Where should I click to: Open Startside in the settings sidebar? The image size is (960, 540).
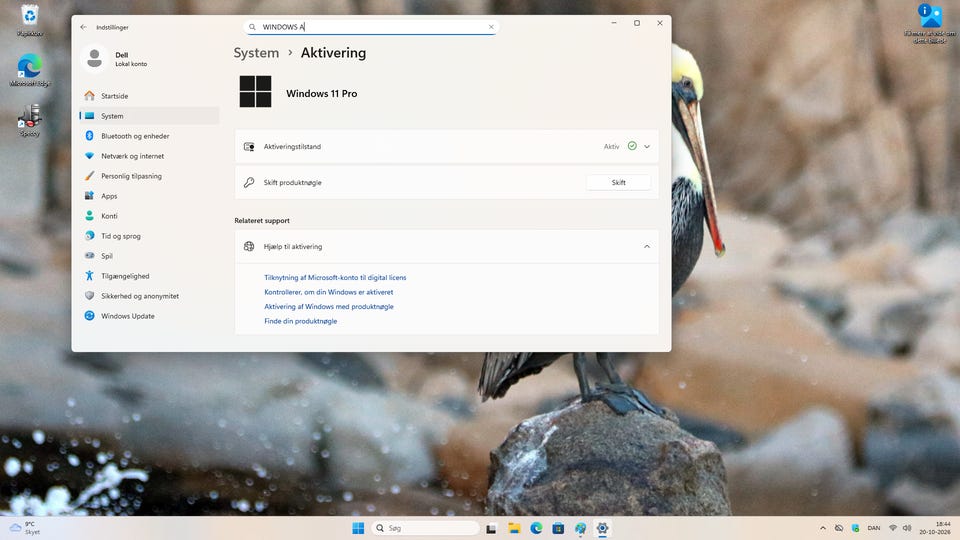coord(149,96)
